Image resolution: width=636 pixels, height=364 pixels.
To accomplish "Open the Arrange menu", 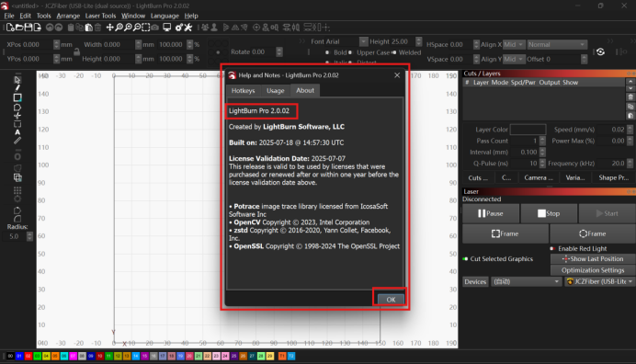I will click(68, 16).
